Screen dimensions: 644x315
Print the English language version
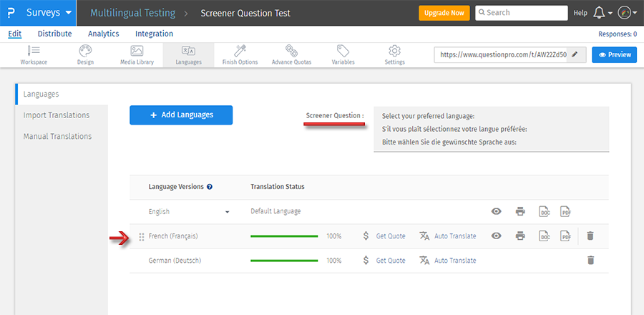(x=520, y=212)
